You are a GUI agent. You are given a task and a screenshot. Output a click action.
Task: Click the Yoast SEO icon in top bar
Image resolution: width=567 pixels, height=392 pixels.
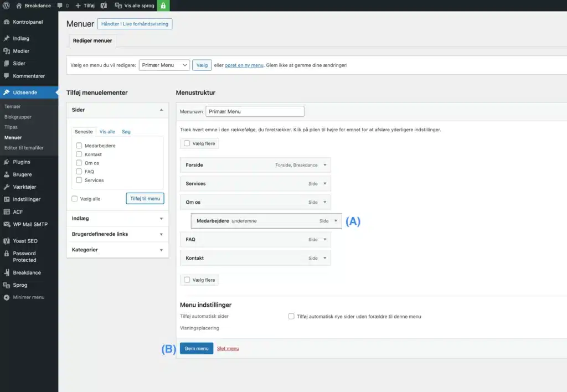(104, 6)
